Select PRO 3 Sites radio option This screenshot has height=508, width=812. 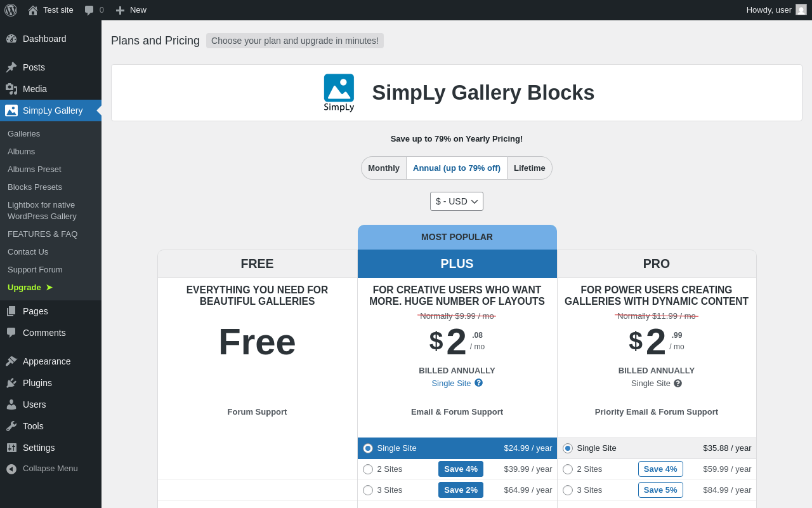[x=568, y=490]
